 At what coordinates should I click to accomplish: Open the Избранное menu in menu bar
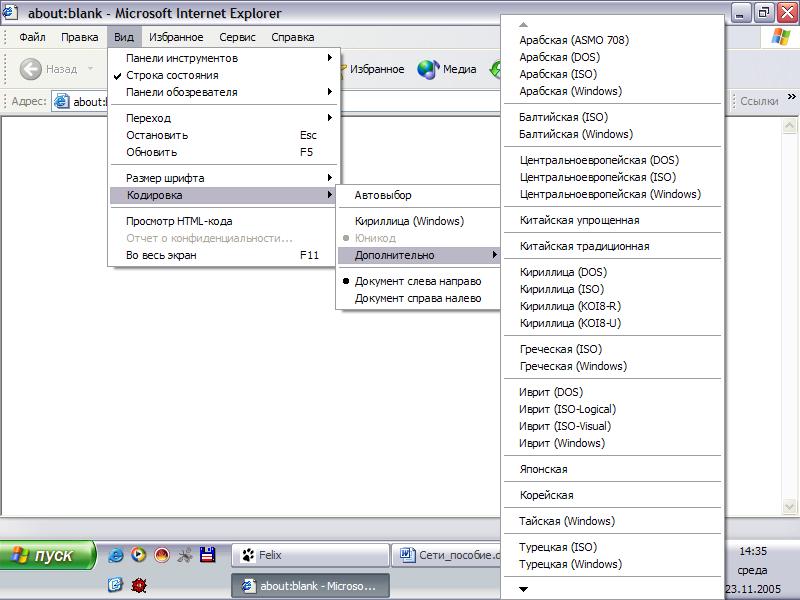pyautogui.click(x=176, y=37)
